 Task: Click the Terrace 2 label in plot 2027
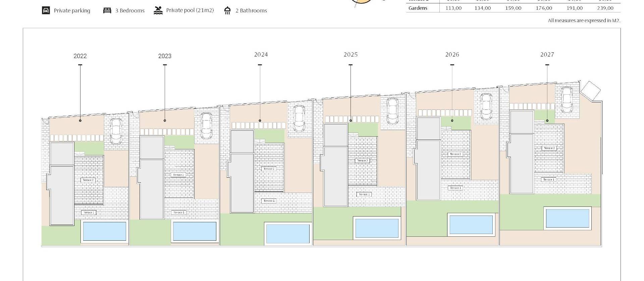[549, 148]
